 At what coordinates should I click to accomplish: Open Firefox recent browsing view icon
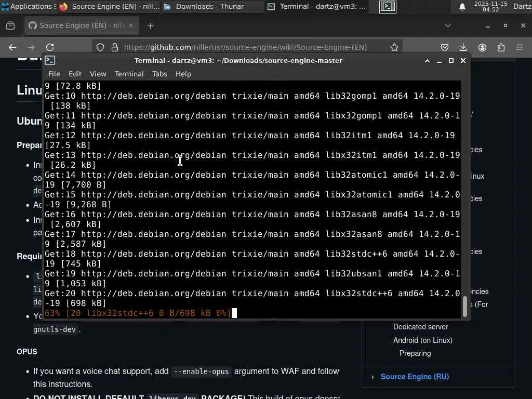[10, 26]
